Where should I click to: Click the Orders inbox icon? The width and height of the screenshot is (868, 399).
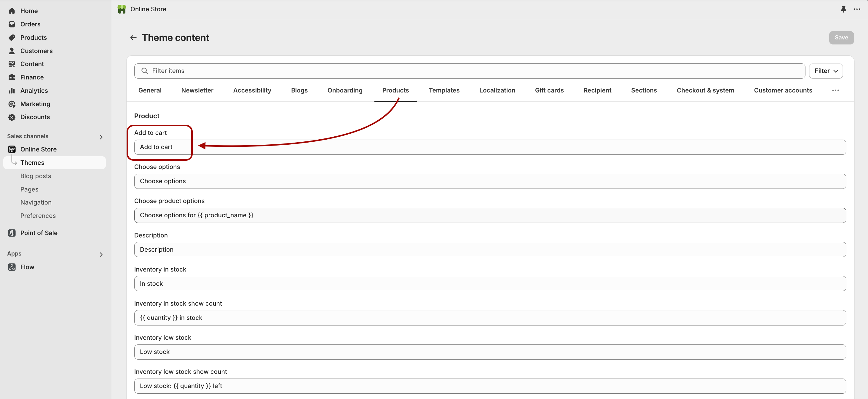coord(12,24)
